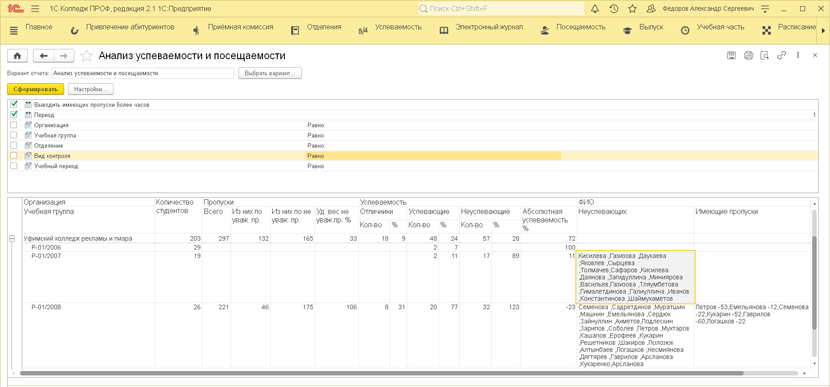
Task: Copy link with the chain icon
Action: coord(781,55)
